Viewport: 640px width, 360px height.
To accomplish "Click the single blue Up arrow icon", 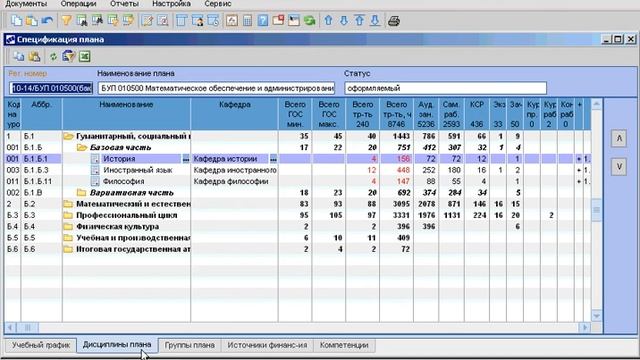I will (x=328, y=20).
